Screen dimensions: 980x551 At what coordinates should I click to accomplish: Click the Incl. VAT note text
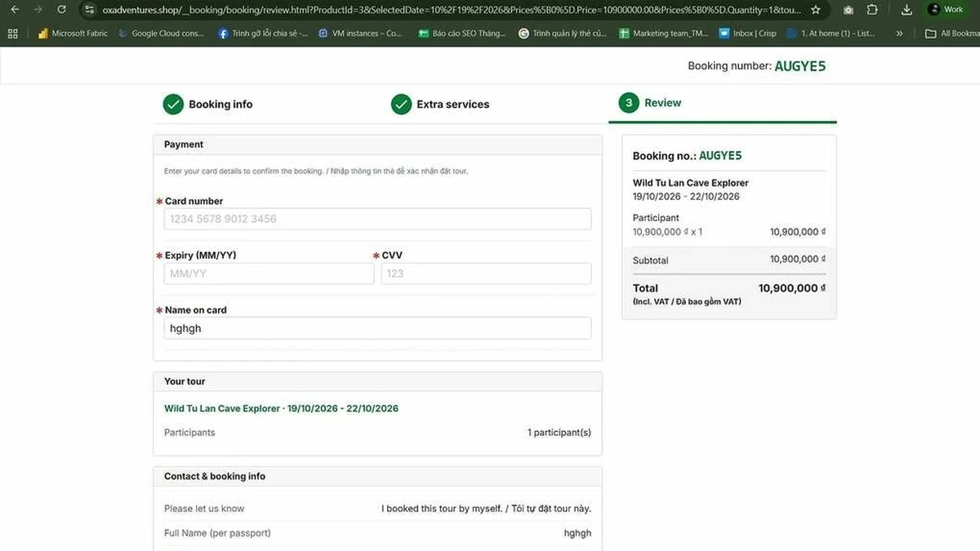(687, 302)
